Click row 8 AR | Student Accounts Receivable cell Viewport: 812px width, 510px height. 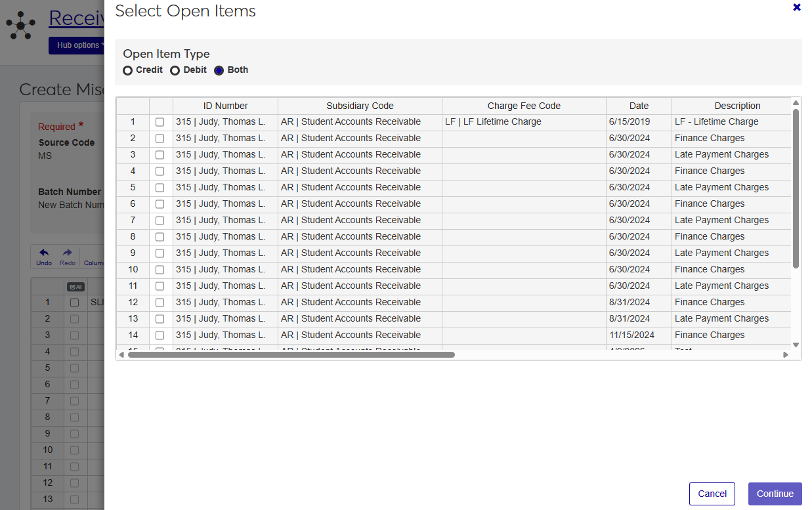pyautogui.click(x=360, y=237)
